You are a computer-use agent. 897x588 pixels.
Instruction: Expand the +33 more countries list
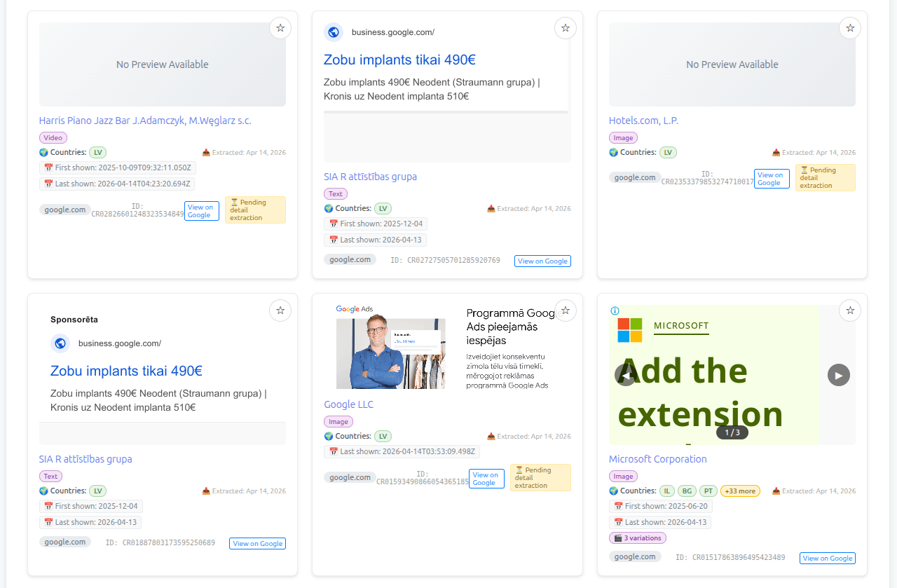tap(740, 491)
